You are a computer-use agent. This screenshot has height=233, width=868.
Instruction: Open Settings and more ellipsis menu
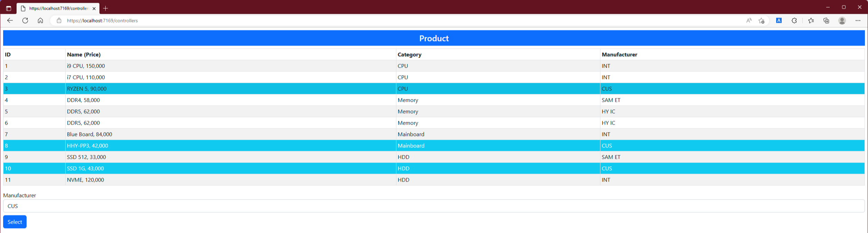(858, 21)
